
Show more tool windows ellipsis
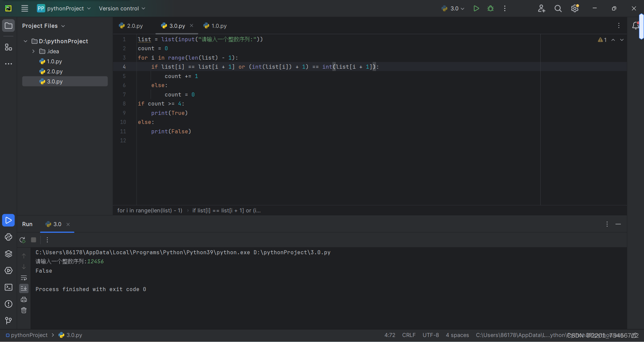[x=8, y=64]
